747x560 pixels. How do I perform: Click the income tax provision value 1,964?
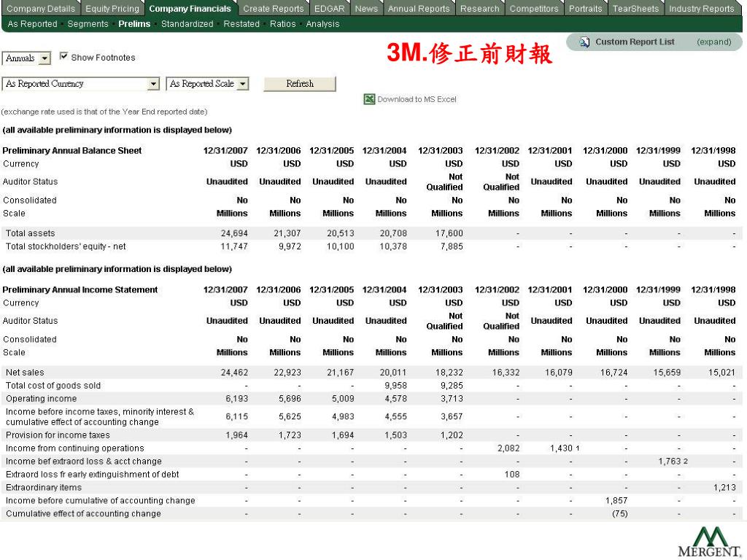coord(236,435)
